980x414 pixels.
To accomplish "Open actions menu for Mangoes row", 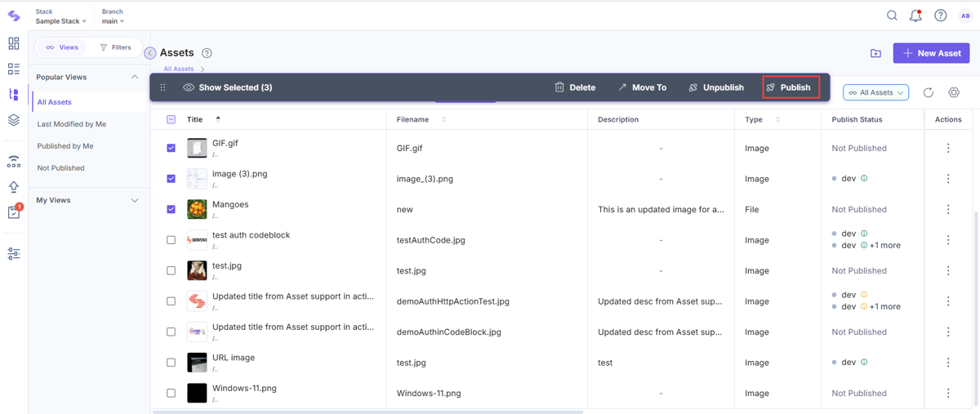I will pyautogui.click(x=948, y=209).
